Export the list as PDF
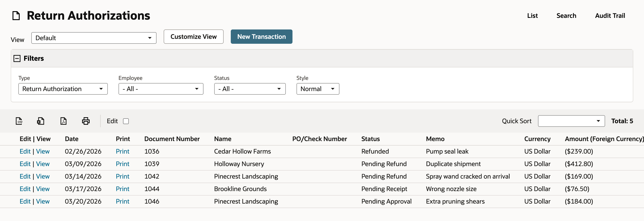Viewport: 644px width, 221px height. pos(64,121)
